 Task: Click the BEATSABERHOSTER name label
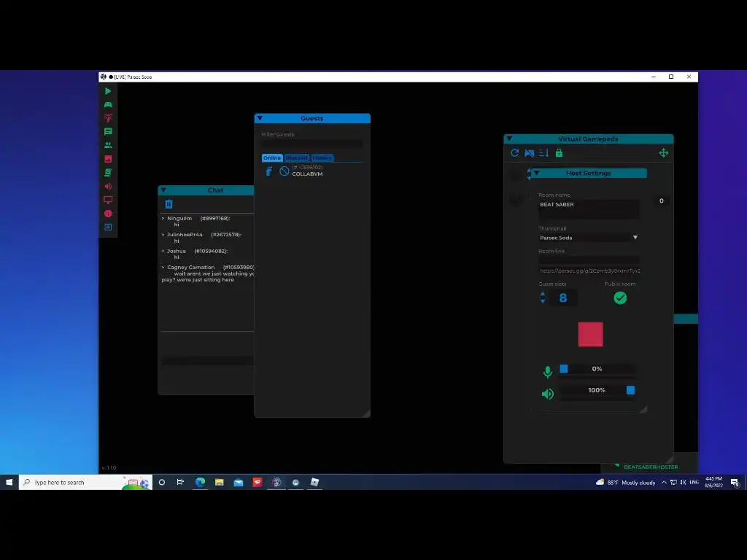click(x=651, y=467)
